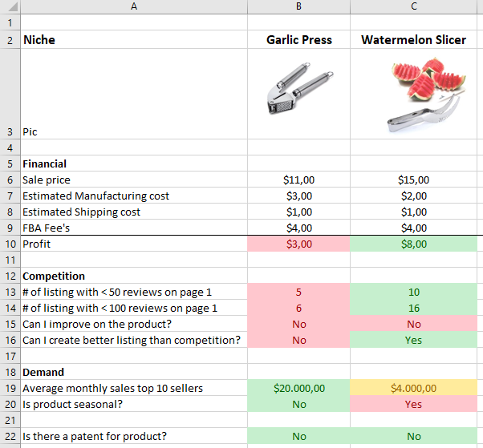Select column C header
This screenshot has height=448, width=483.
pos(414,6)
